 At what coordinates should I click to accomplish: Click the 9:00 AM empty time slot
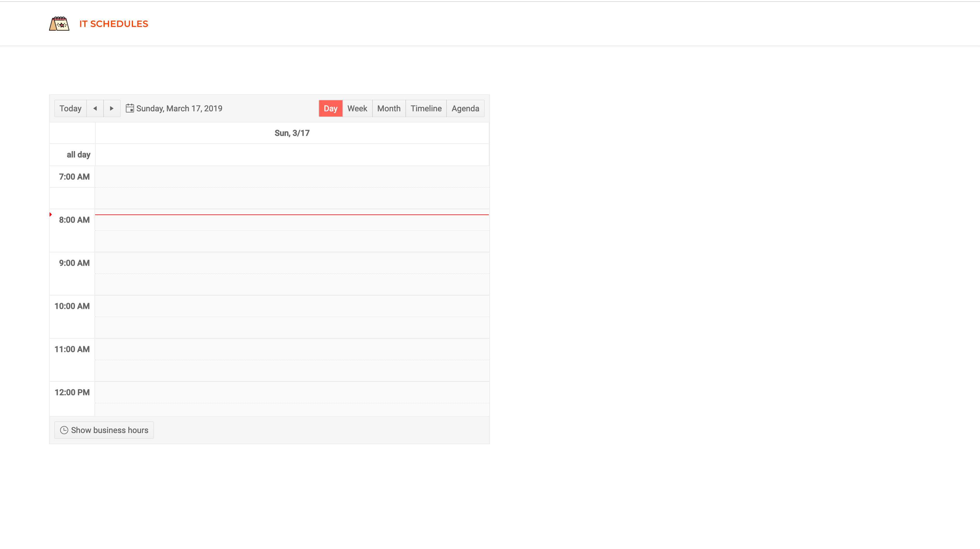pyautogui.click(x=292, y=262)
